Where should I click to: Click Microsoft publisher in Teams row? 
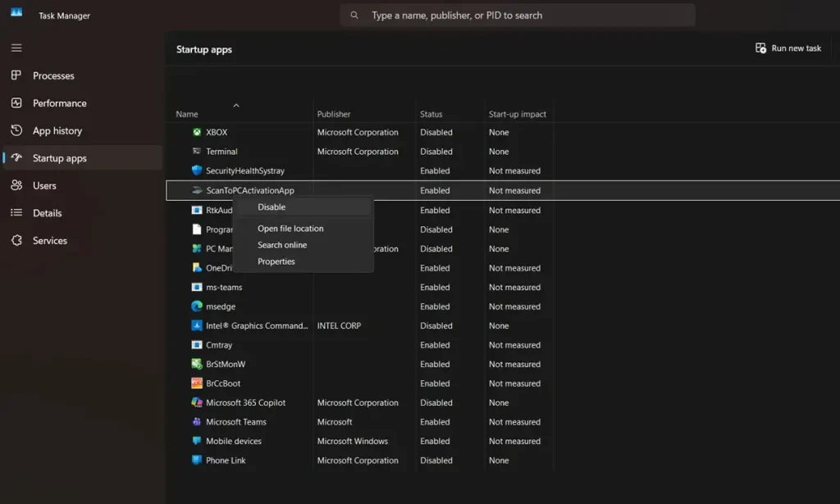[335, 422]
